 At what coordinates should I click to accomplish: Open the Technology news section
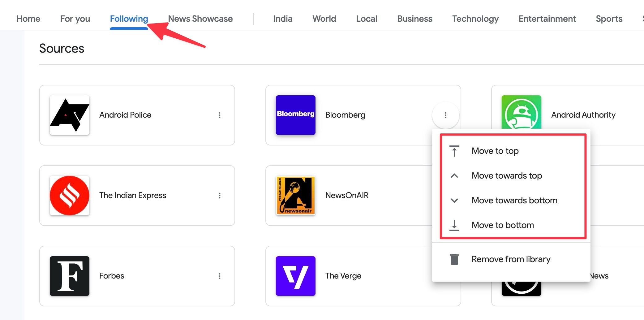pyautogui.click(x=475, y=19)
